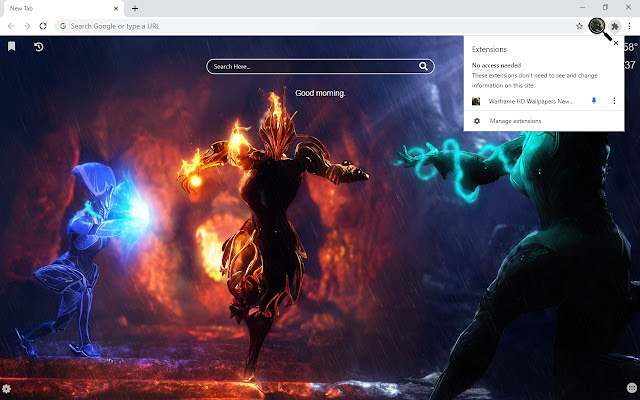The height and width of the screenshot is (400, 640).
Task: Open the Extensions puzzle piece menu
Action: [x=615, y=26]
